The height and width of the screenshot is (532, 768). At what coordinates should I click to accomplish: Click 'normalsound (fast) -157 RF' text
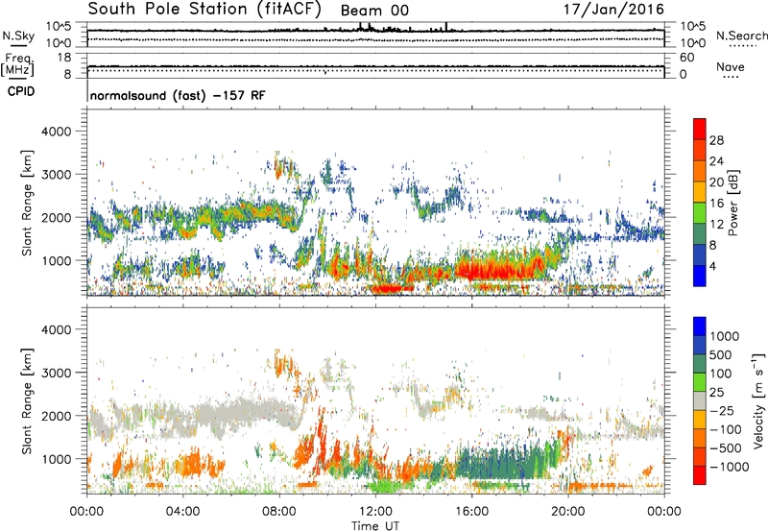(178, 95)
